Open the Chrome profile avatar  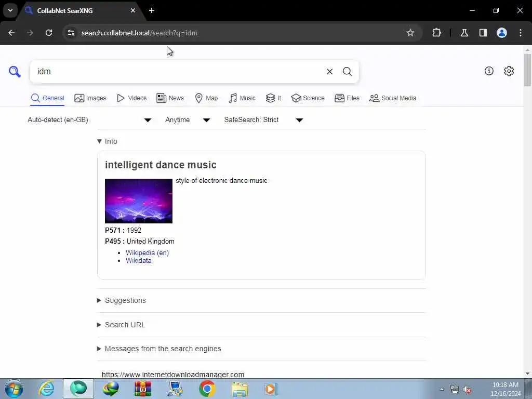pyautogui.click(x=501, y=33)
